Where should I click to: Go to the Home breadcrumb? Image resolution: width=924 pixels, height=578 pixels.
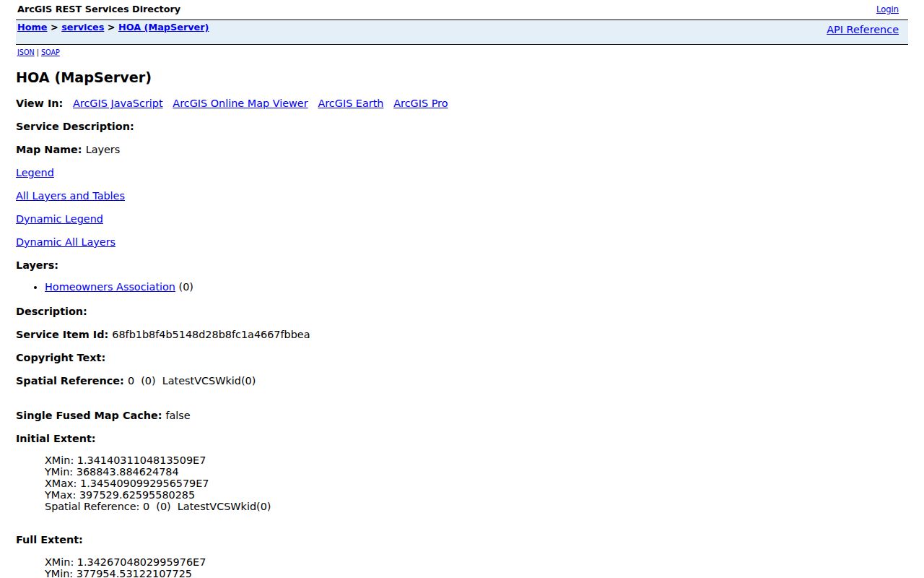[x=32, y=27]
